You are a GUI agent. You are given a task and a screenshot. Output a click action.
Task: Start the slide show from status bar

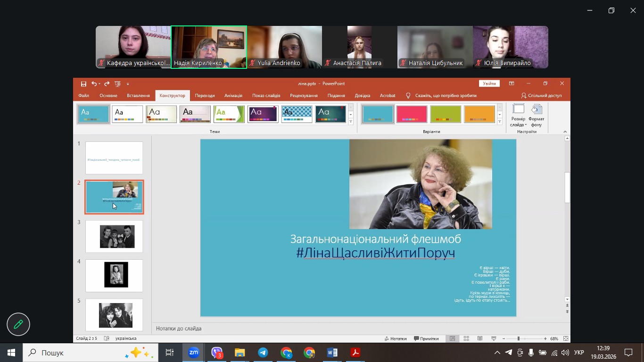click(x=494, y=338)
